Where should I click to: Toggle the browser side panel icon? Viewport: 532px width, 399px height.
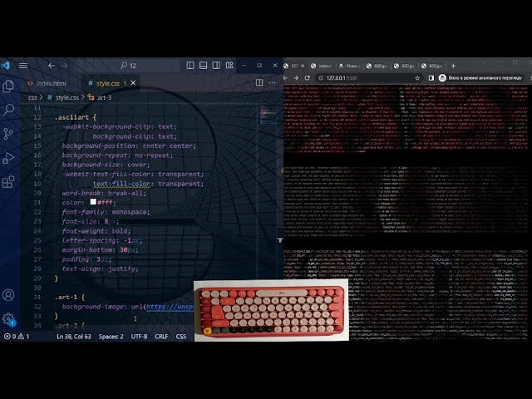(x=431, y=78)
